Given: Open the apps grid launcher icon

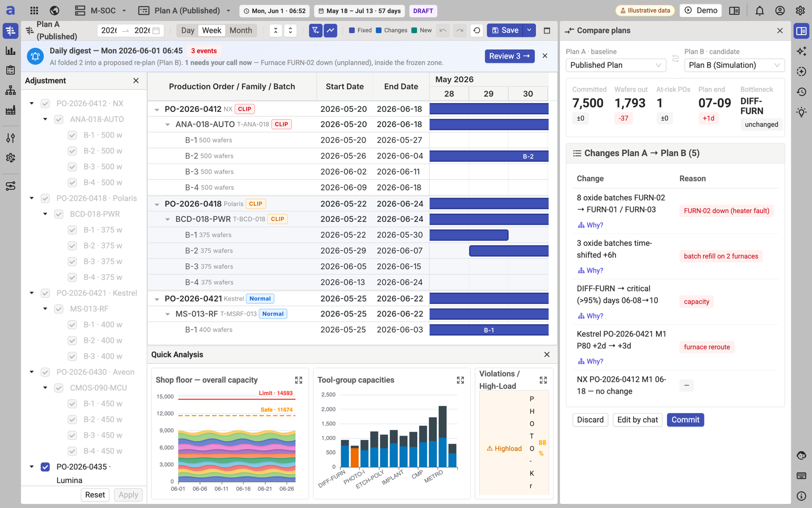Looking at the screenshot, I should [34, 11].
